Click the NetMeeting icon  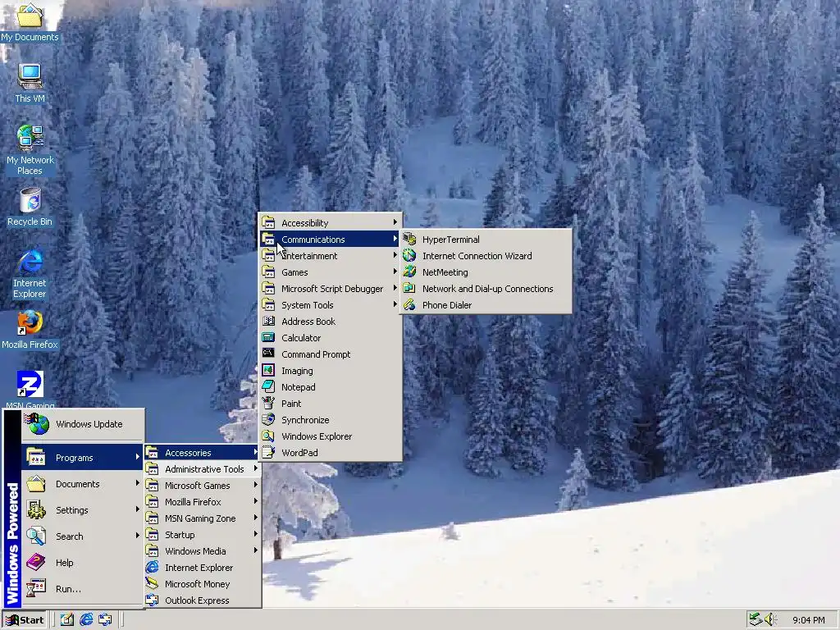pos(409,272)
